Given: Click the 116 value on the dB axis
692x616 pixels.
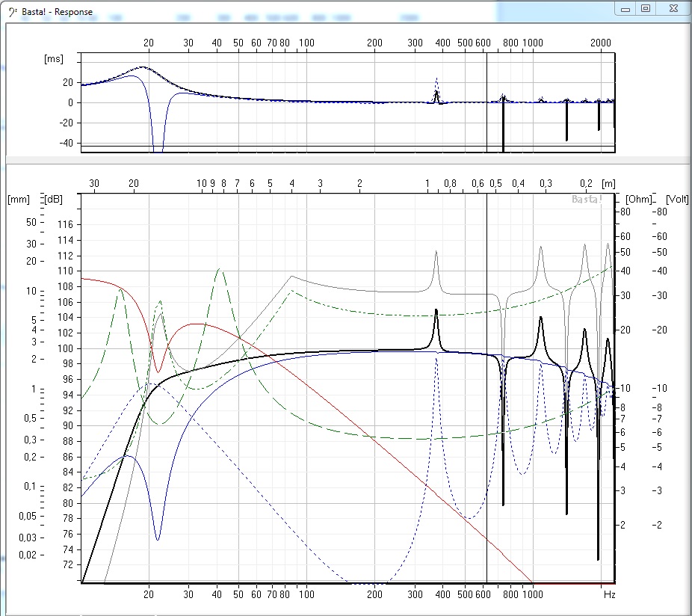Looking at the screenshot, I should [65, 224].
